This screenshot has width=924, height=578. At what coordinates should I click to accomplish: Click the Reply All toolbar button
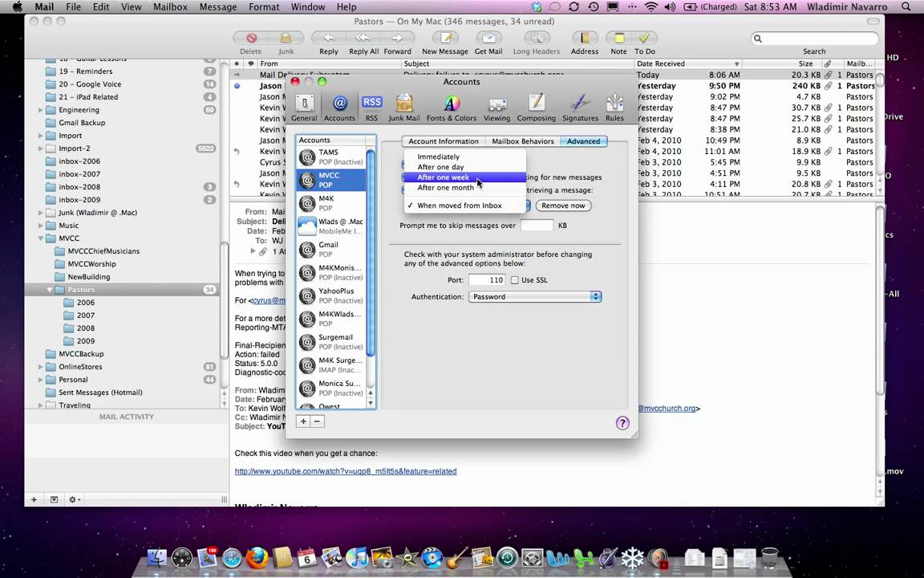363,38
